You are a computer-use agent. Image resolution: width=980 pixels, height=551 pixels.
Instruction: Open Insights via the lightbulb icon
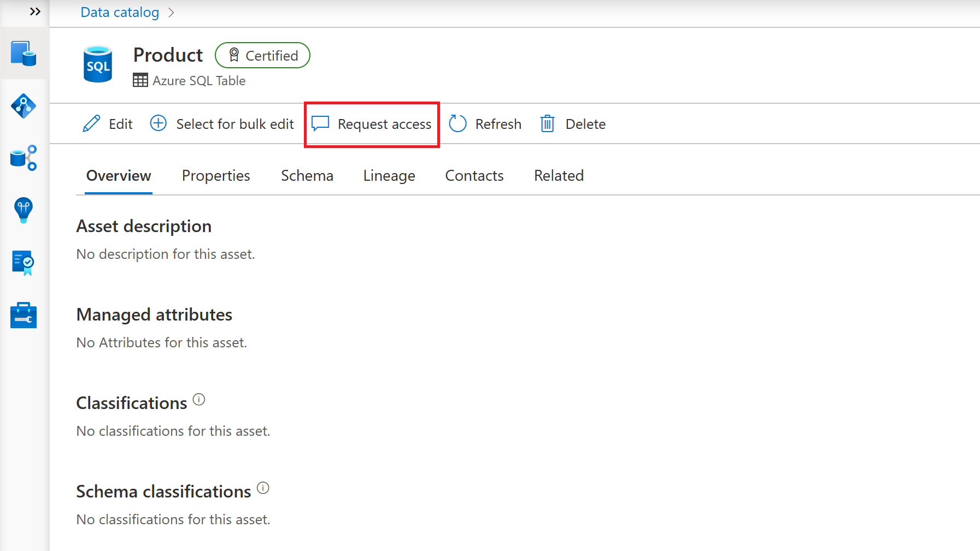(x=23, y=211)
